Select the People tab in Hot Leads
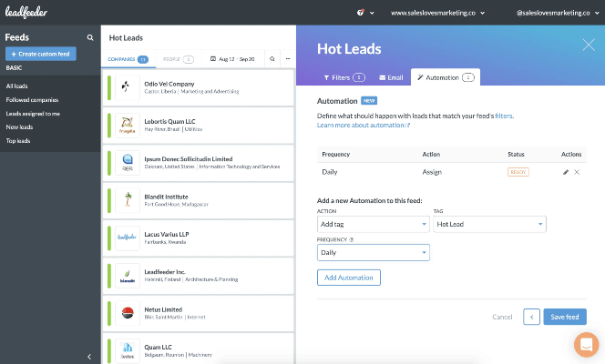This screenshot has width=605, height=364. pos(177,58)
